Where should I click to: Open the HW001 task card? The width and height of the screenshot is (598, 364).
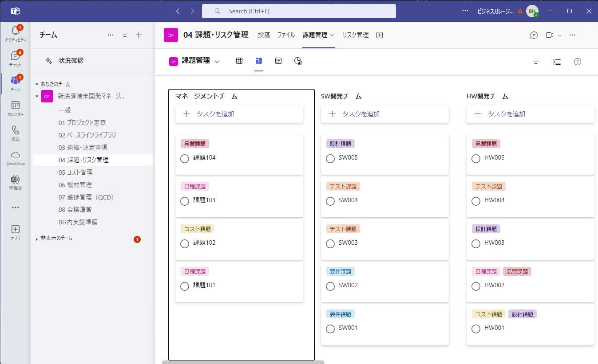(531, 325)
